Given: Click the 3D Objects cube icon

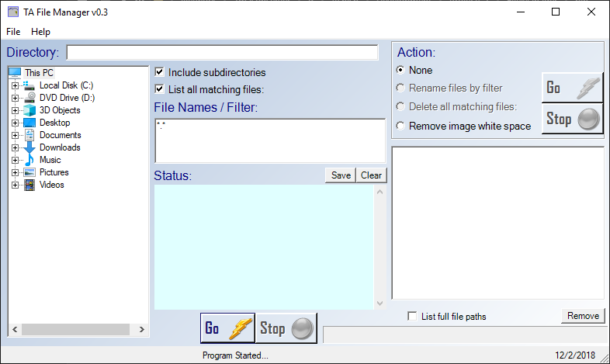Looking at the screenshot, I should pos(29,110).
